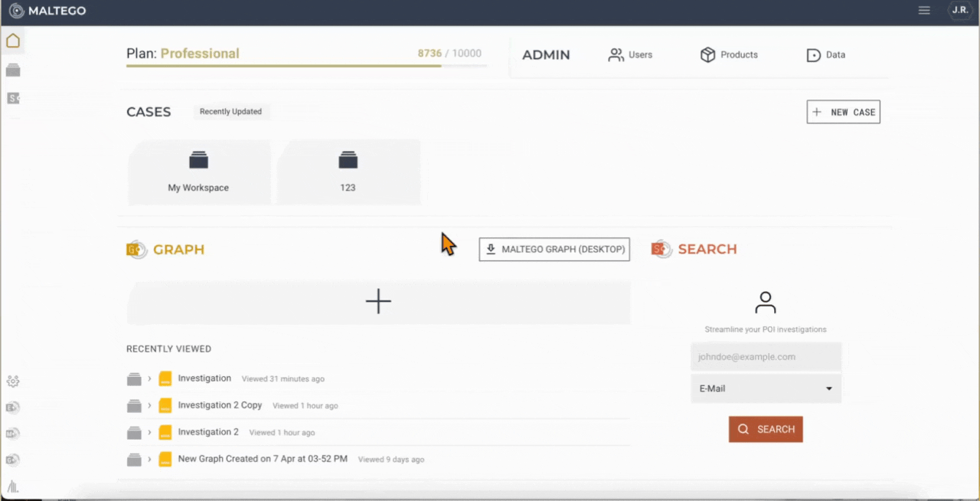Open New Graph Created on 7 Apr
Image resolution: width=980 pixels, height=501 pixels.
[x=263, y=459]
